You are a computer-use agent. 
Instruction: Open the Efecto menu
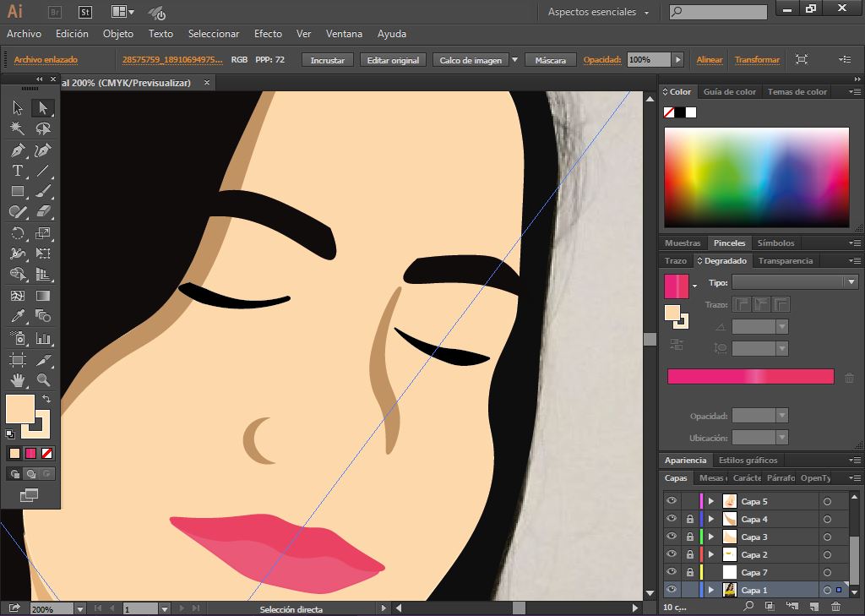(268, 34)
